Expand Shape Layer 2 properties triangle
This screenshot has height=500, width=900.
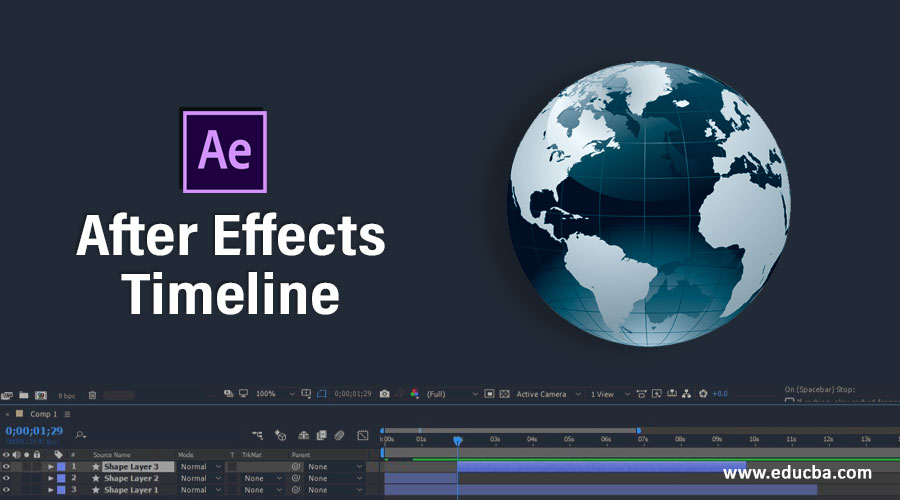click(x=51, y=478)
